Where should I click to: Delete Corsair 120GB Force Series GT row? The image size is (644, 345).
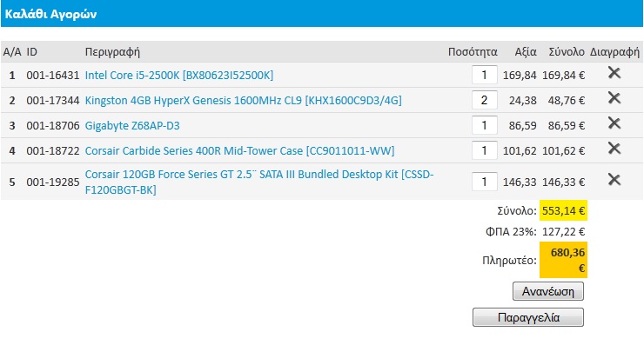pyautogui.click(x=614, y=179)
